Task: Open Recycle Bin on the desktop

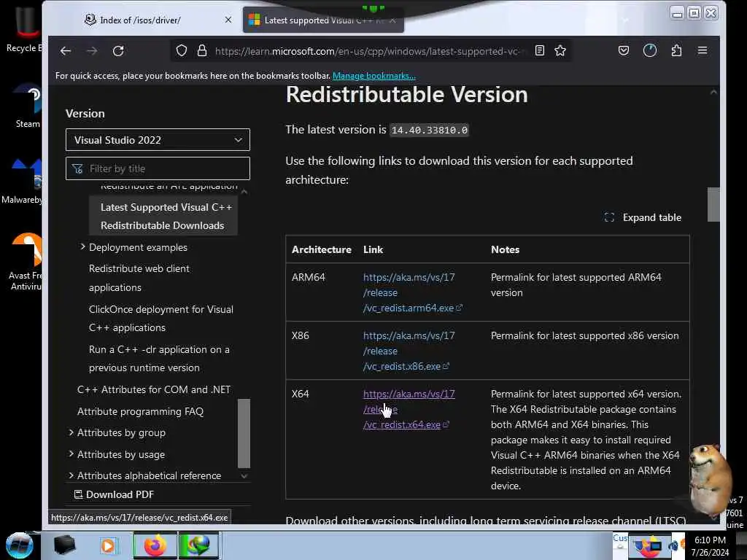Action: (x=25, y=28)
